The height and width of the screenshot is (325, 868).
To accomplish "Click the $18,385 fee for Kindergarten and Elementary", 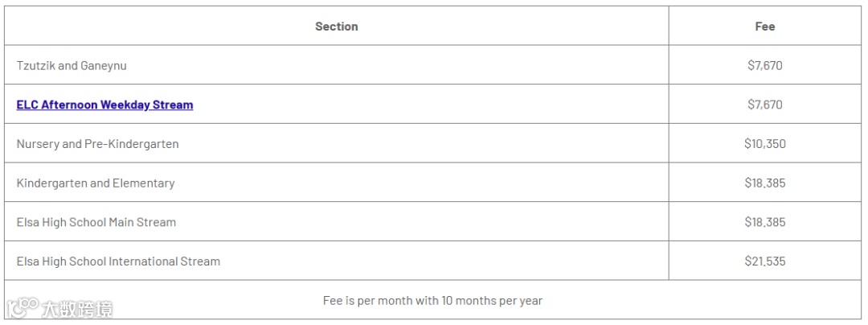I will coord(764,183).
